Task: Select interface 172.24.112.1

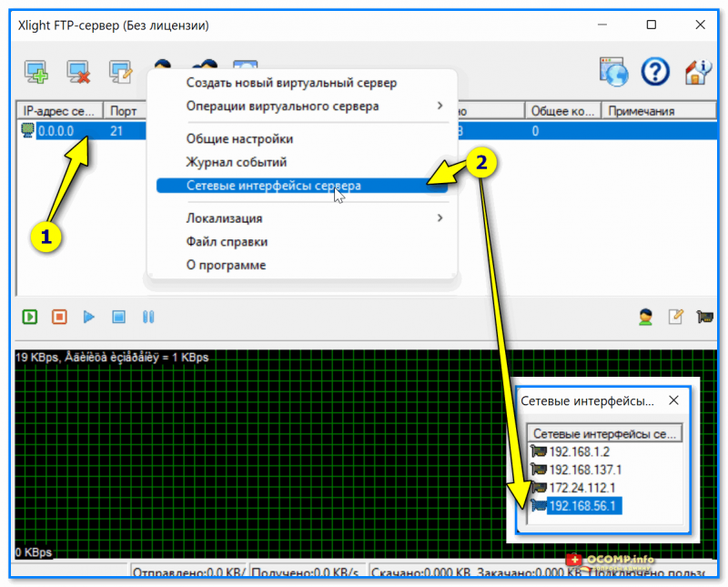Action: (582, 488)
